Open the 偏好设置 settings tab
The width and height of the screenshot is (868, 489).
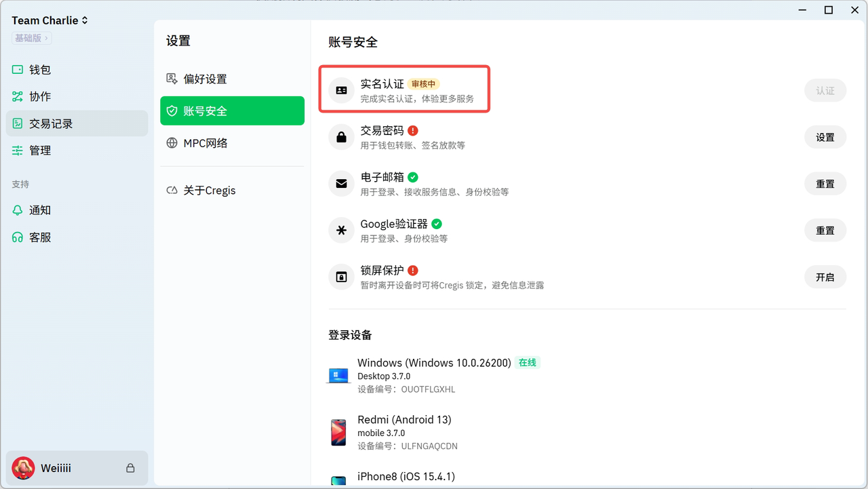pos(205,79)
